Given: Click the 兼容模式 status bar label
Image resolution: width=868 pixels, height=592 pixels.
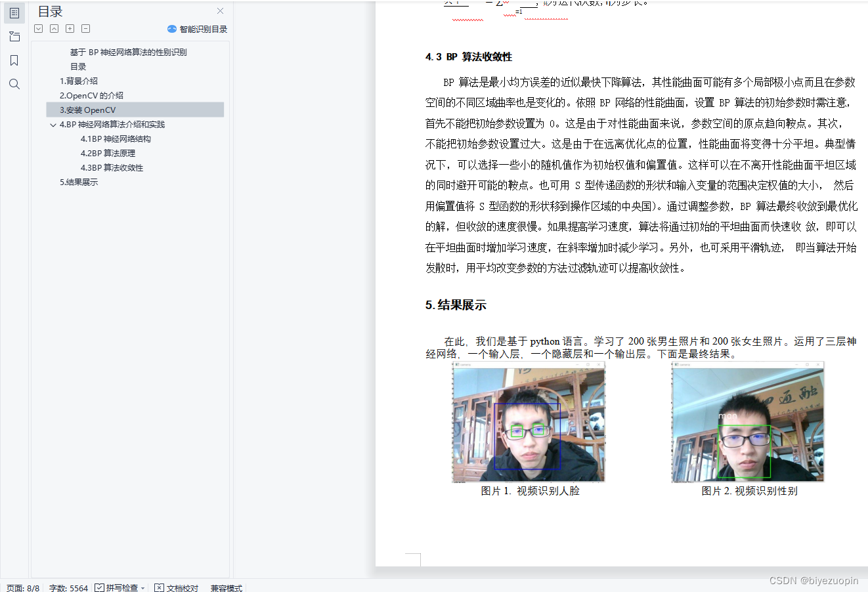Looking at the screenshot, I should click(x=225, y=588).
